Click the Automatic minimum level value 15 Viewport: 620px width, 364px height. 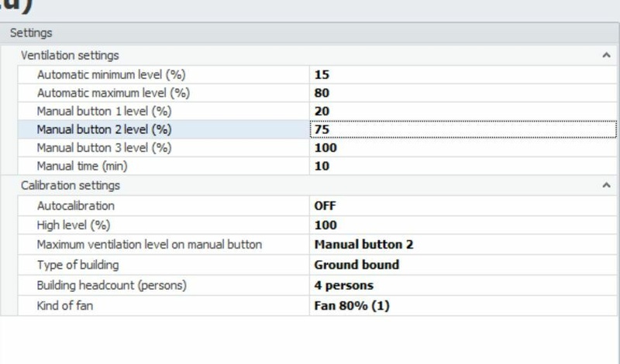[322, 75]
